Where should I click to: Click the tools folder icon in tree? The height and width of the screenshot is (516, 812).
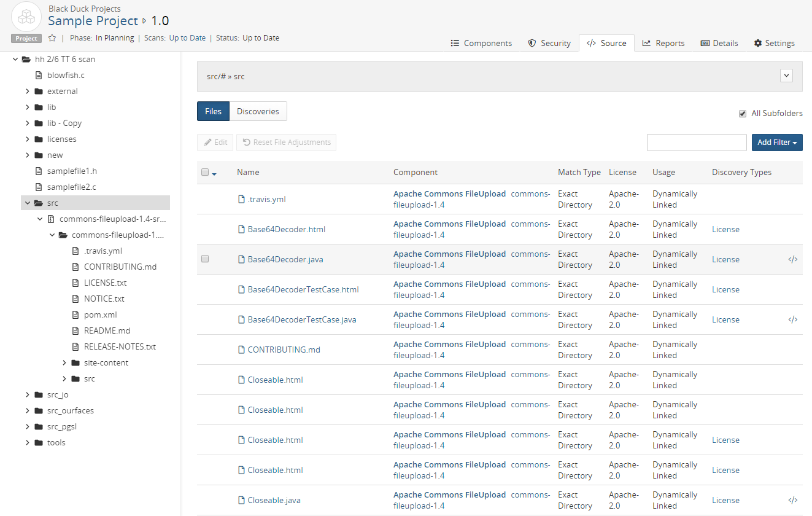(x=39, y=442)
